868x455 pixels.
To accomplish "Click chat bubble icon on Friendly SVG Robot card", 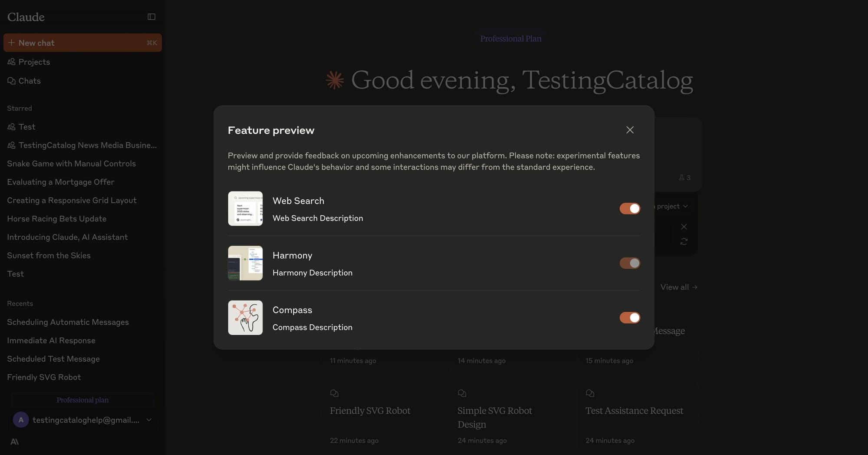I will coord(334,393).
